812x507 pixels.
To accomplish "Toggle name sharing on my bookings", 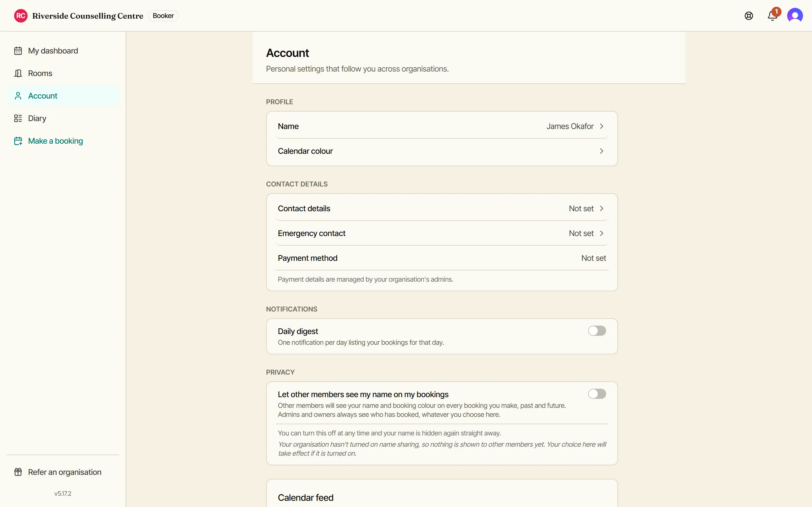I will click(597, 394).
